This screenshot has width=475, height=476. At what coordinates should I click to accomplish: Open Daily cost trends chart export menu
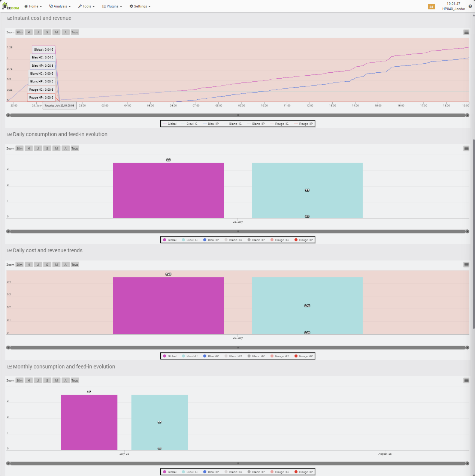coord(466,265)
